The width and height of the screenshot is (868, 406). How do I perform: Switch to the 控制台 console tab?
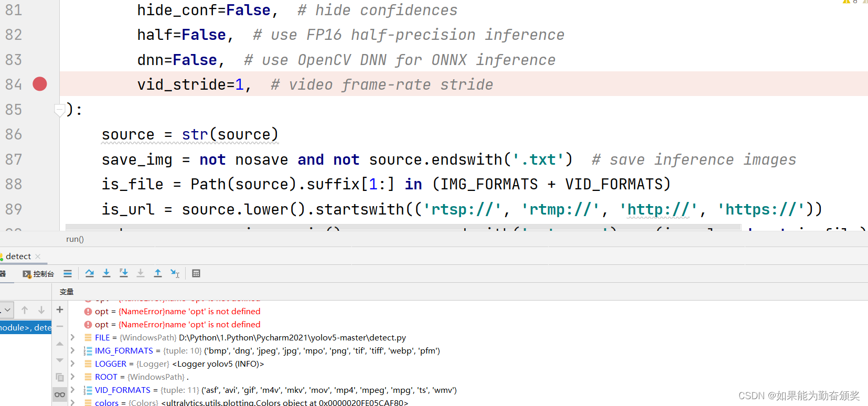[38, 274]
